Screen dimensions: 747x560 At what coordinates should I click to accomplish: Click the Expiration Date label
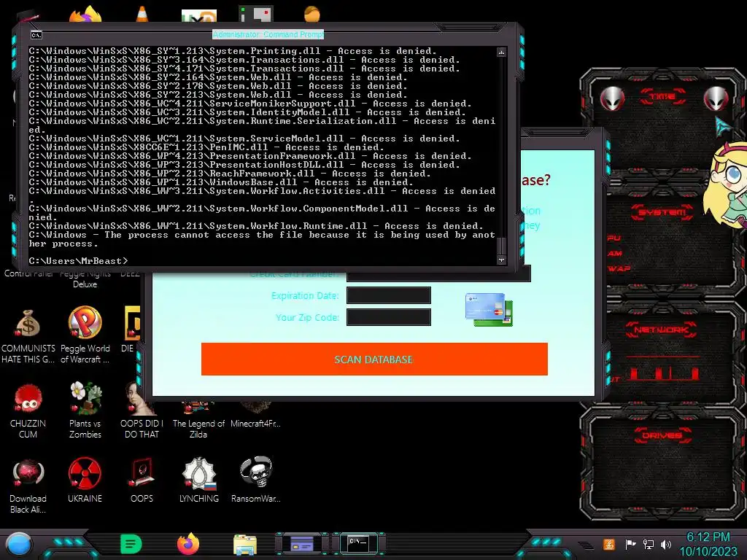pos(305,295)
